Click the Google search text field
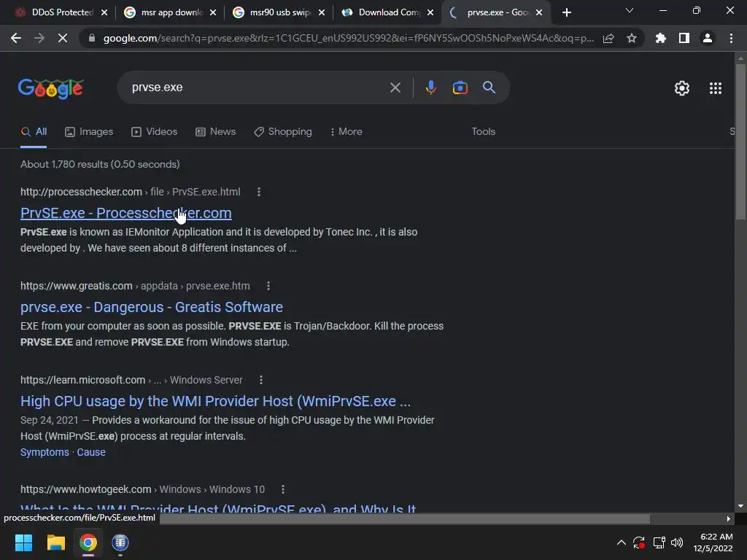747x560 pixels. [x=258, y=87]
